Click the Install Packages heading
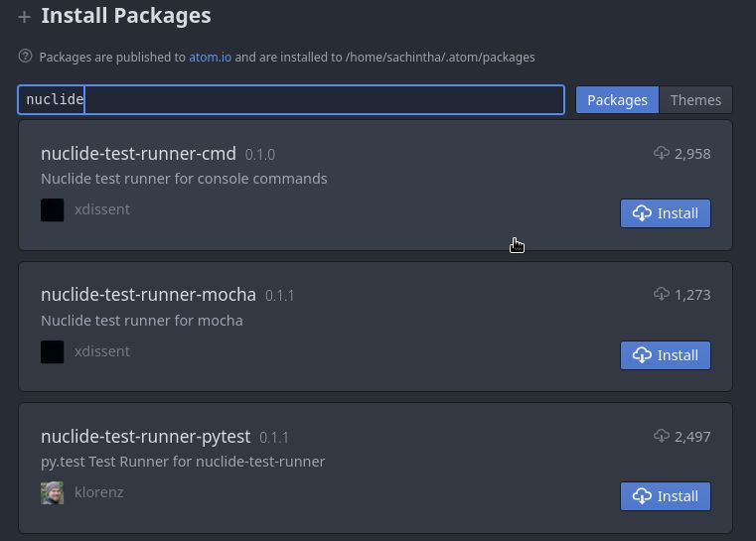Viewport: 756px width, 541px height. click(x=126, y=16)
